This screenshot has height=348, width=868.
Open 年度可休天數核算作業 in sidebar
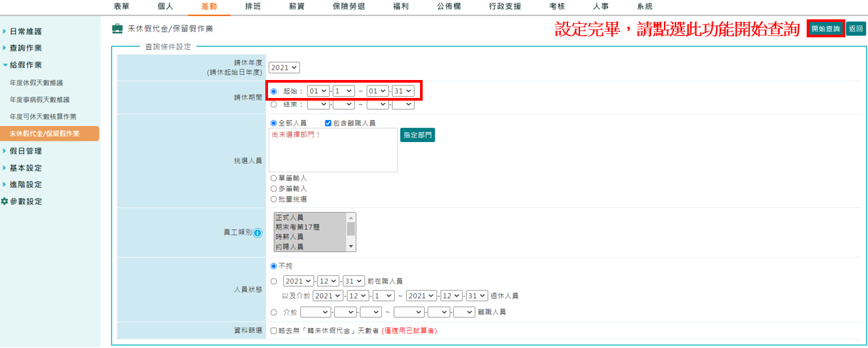(x=43, y=116)
